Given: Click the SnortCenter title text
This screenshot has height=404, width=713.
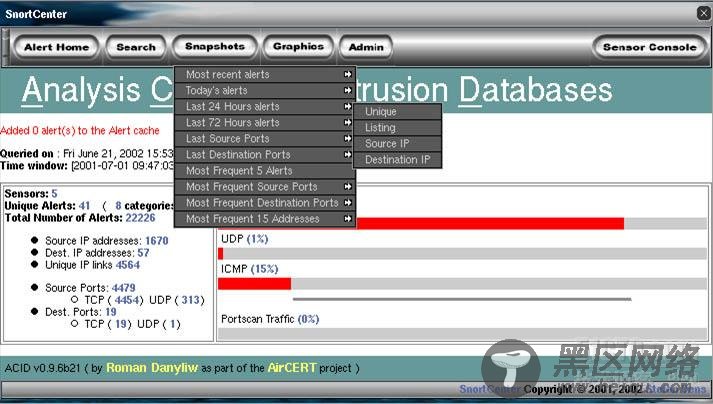Looking at the screenshot, I should (x=36, y=14).
